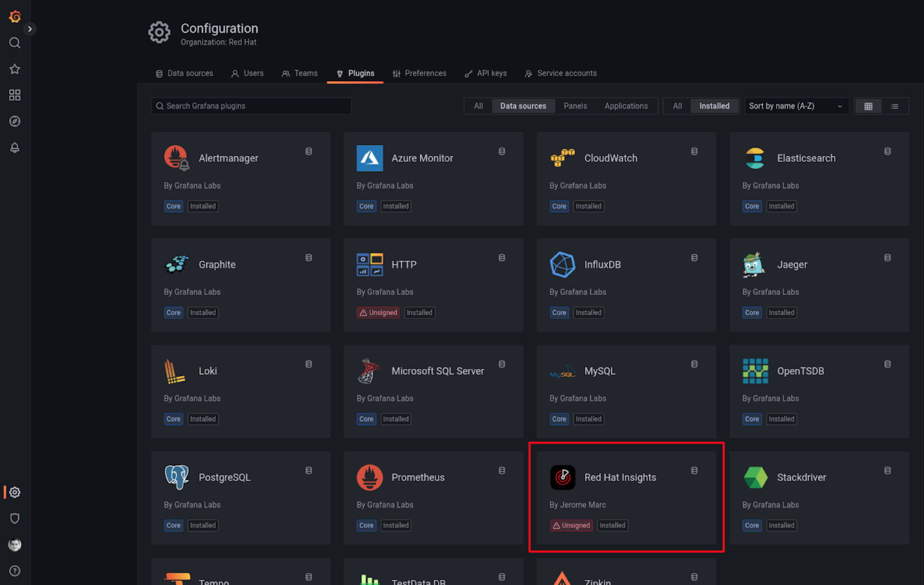The height and width of the screenshot is (585, 924).
Task: Open Configuration gear in sidebar
Action: coord(15,492)
